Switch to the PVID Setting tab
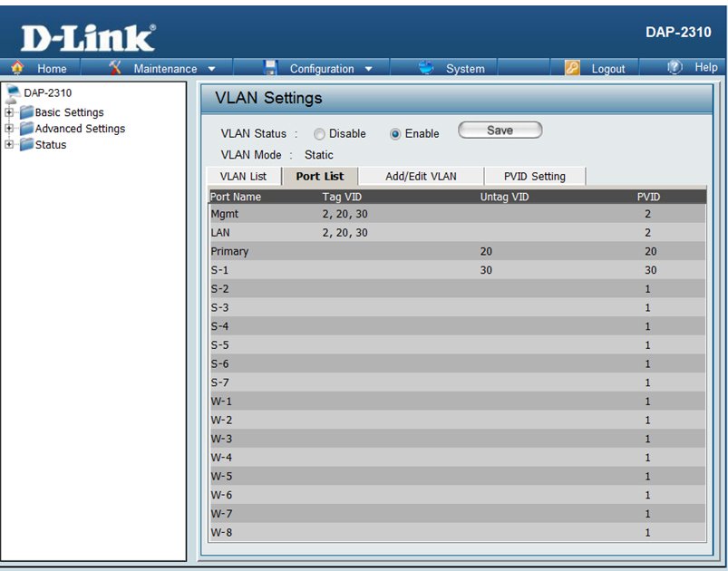Viewport: 728px width, 571px height. 534,177
